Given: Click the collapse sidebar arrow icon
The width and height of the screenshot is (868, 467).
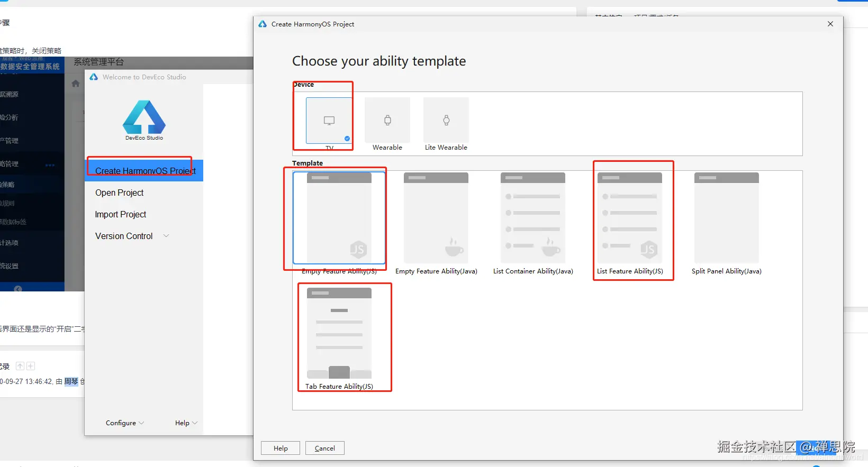Looking at the screenshot, I should 18,289.
